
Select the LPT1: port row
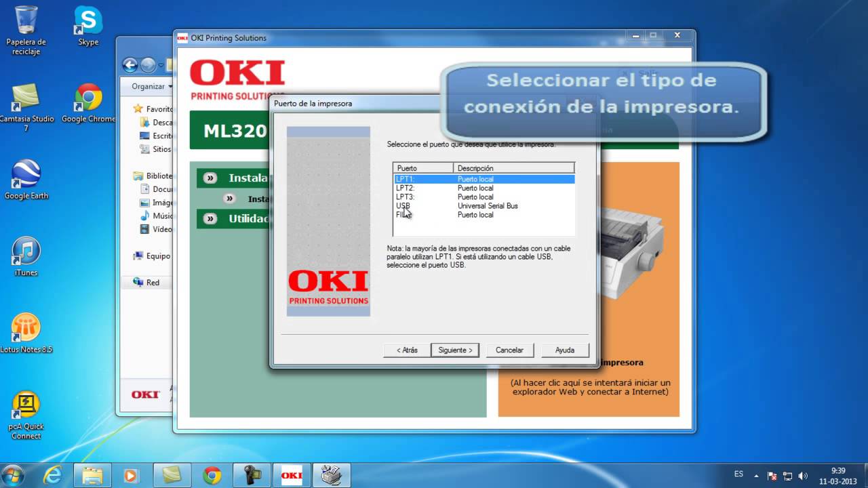[x=484, y=179]
